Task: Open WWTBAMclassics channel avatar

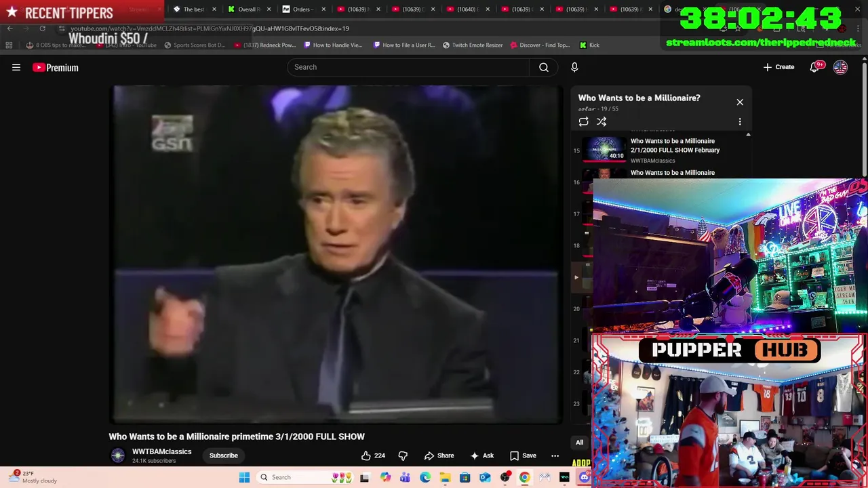Action: coord(118,455)
